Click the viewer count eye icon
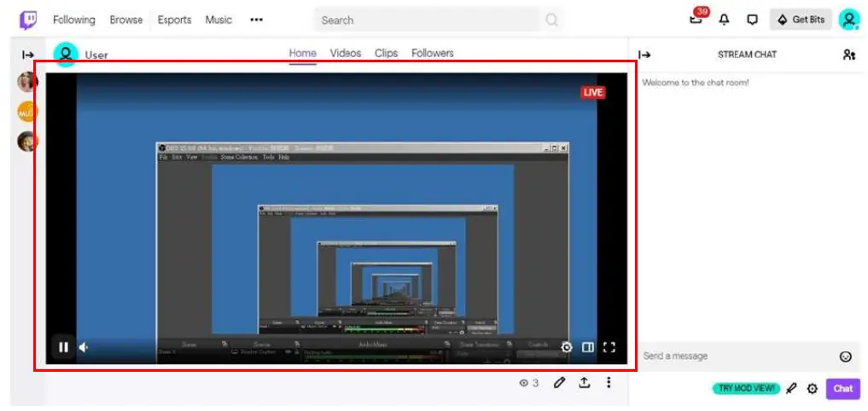The height and width of the screenshot is (411, 868). pos(523,383)
